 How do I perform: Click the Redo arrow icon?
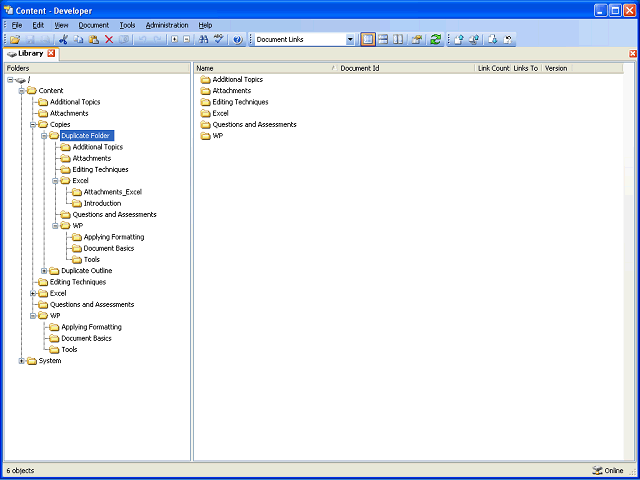[x=157, y=40]
